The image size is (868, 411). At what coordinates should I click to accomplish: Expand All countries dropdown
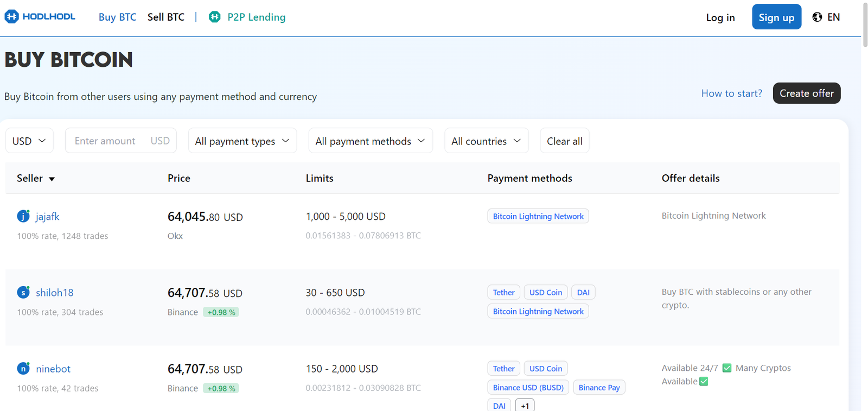click(487, 141)
